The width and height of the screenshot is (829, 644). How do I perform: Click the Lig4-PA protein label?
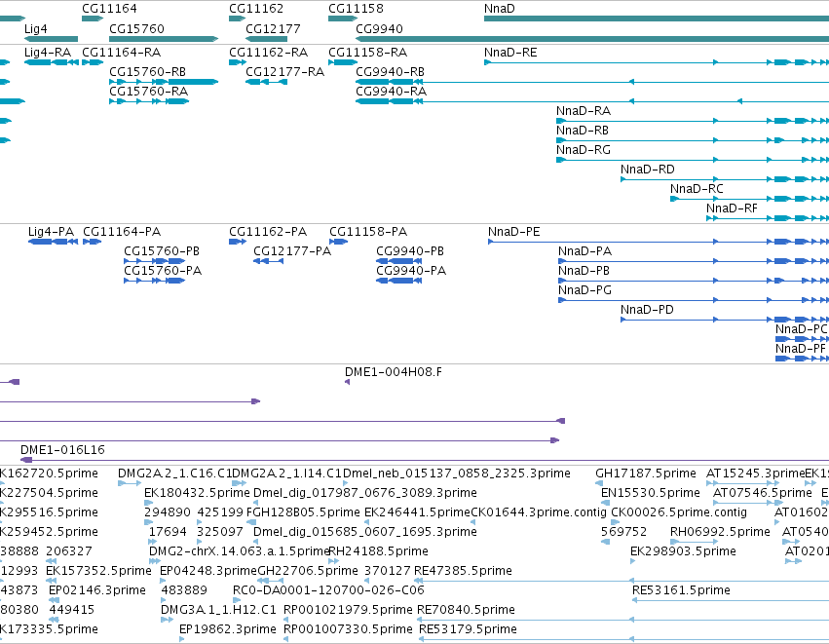[51, 232]
